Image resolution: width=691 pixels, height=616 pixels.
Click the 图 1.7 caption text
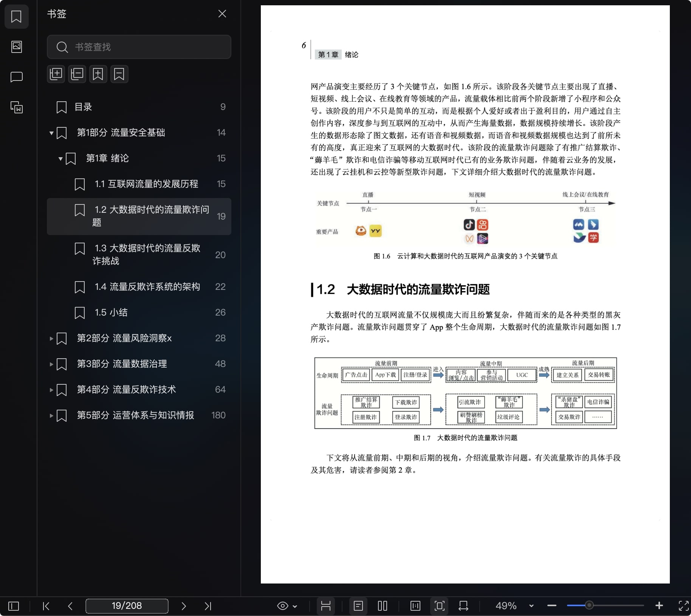click(x=465, y=438)
